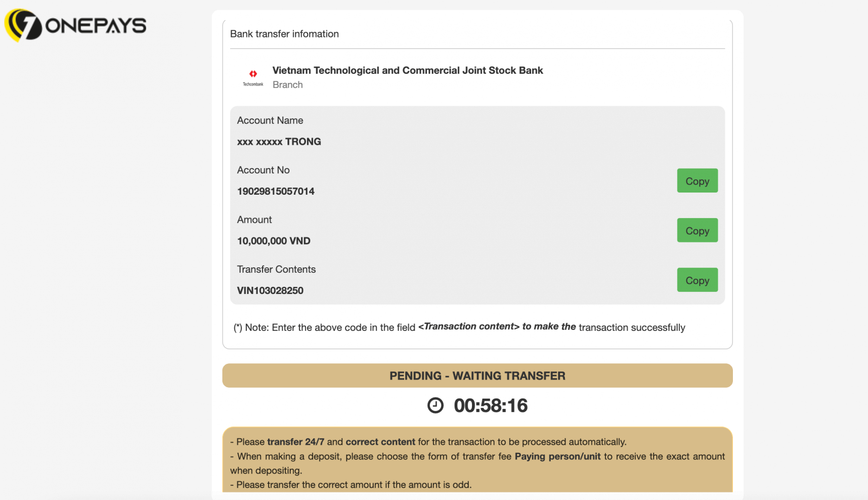Screen dimensions: 868x500
Task: Select the account number 19029815057014
Action: pyautogui.click(x=276, y=191)
